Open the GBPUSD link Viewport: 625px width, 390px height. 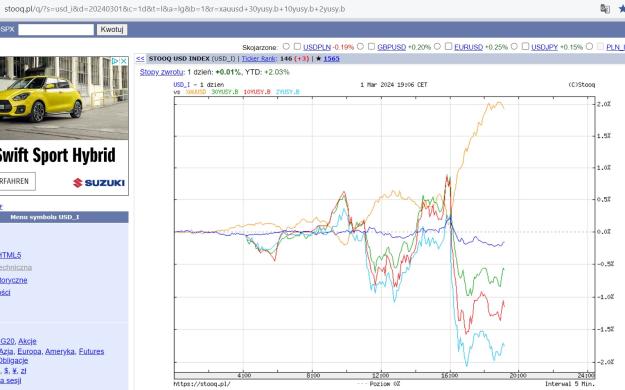391,47
